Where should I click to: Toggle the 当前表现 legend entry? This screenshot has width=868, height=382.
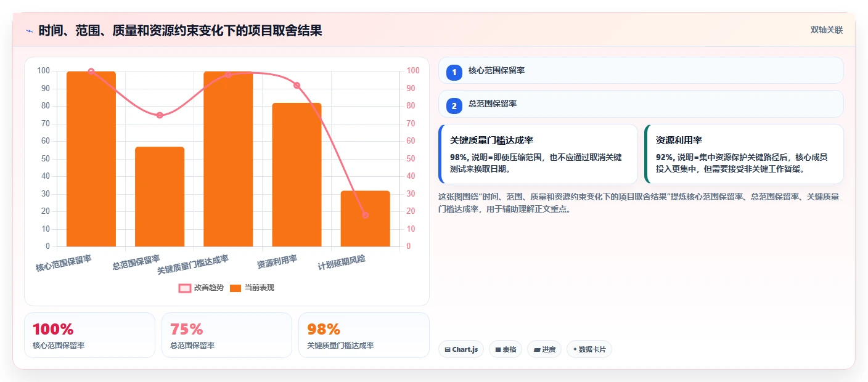coord(252,288)
